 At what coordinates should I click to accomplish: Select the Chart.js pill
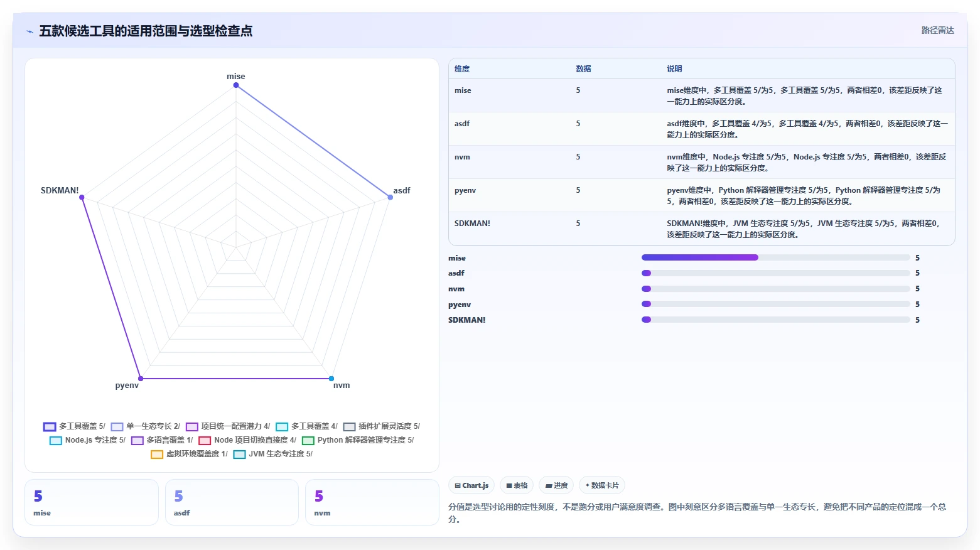471,485
